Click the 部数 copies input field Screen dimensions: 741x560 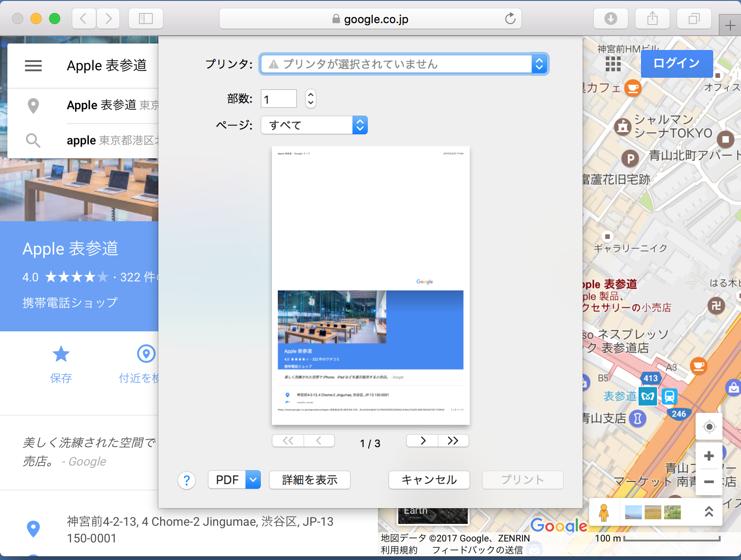(279, 99)
